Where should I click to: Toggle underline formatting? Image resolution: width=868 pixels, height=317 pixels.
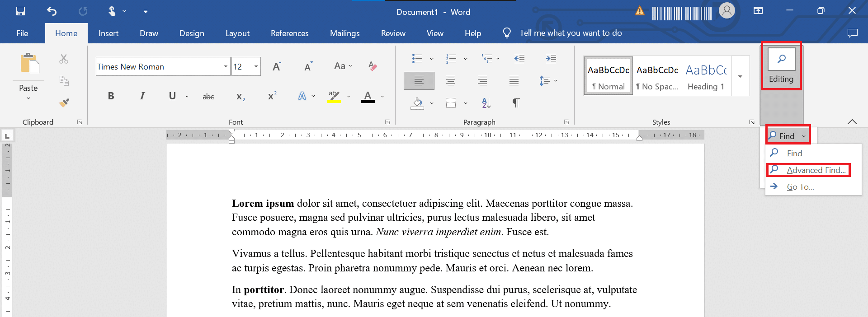pos(172,96)
